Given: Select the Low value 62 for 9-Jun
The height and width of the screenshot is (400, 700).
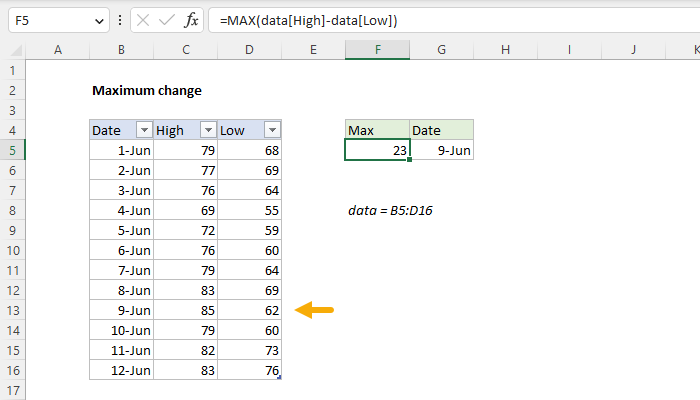Looking at the screenshot, I should tap(250, 310).
